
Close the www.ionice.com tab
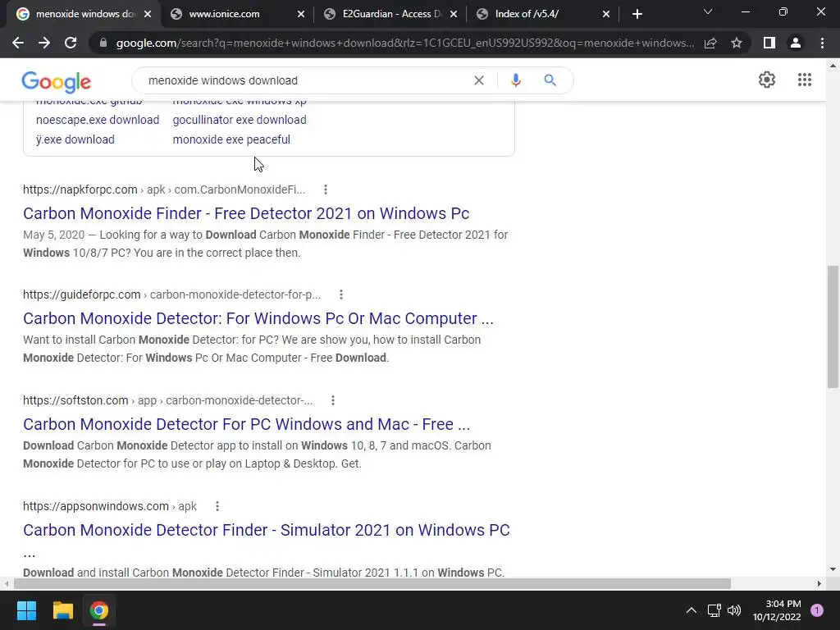point(301,14)
